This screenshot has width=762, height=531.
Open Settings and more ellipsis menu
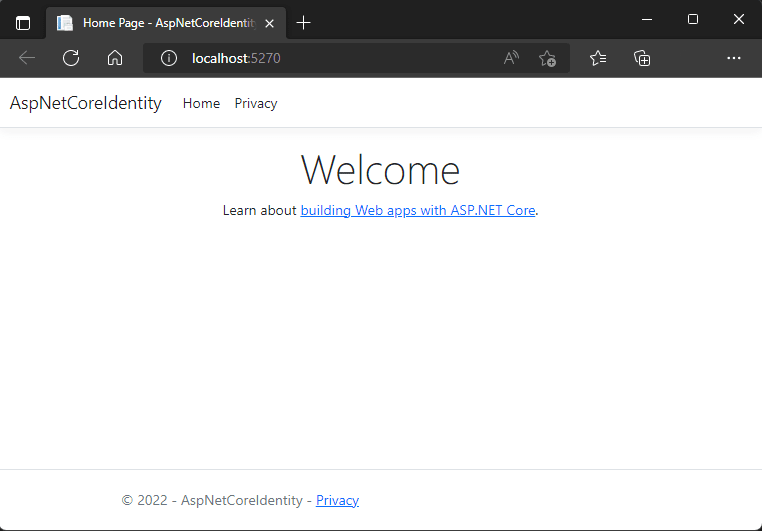pos(734,58)
